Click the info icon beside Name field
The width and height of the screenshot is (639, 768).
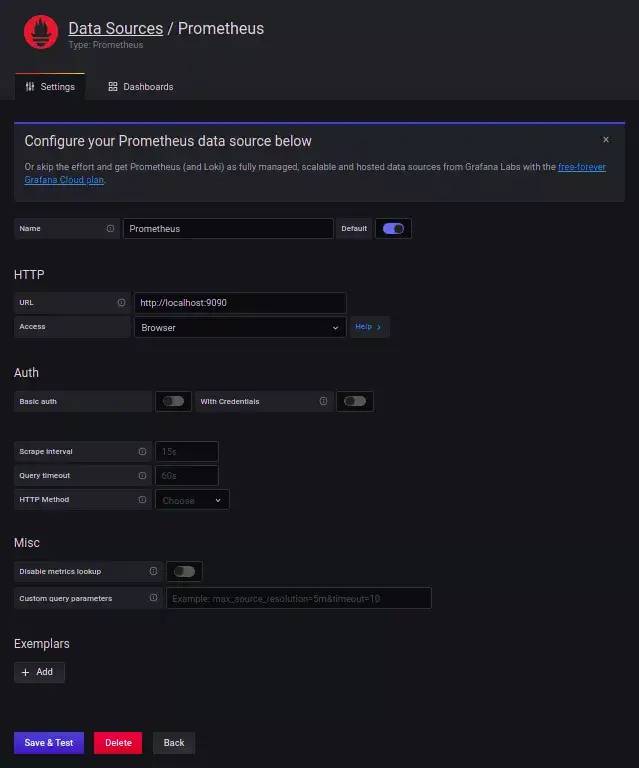(110, 228)
